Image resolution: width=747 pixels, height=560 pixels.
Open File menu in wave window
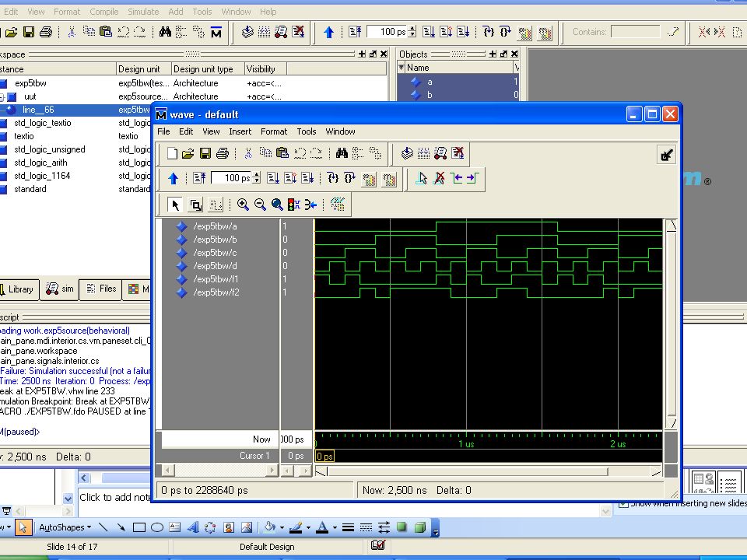pyautogui.click(x=163, y=131)
